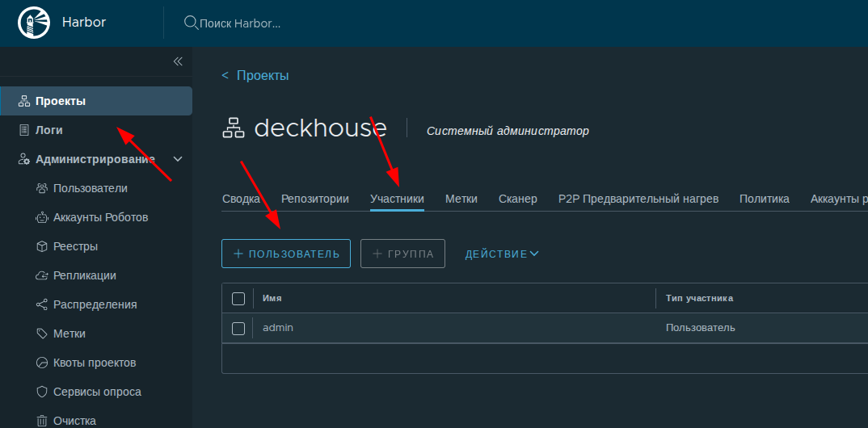Go back via the Проекты breadcrumb link

coord(262,75)
